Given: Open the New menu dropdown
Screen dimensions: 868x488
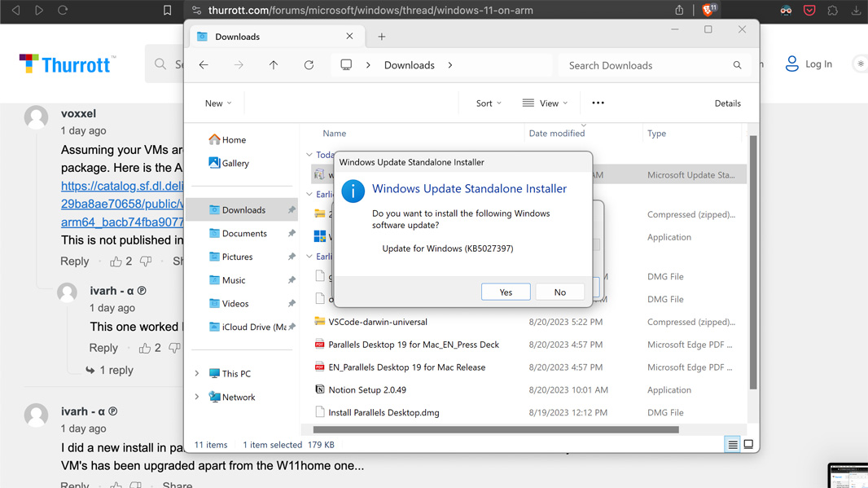Looking at the screenshot, I should point(216,103).
